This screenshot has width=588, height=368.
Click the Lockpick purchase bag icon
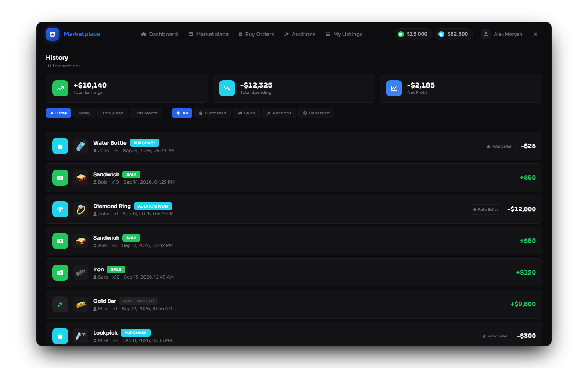pos(60,336)
